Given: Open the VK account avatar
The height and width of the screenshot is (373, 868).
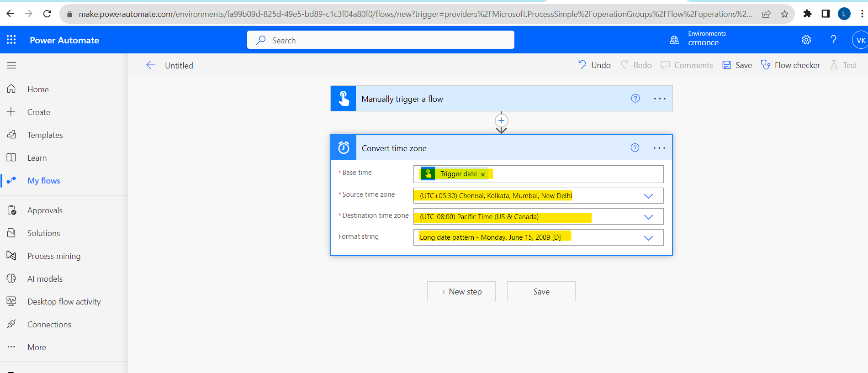Looking at the screenshot, I should tap(860, 40).
